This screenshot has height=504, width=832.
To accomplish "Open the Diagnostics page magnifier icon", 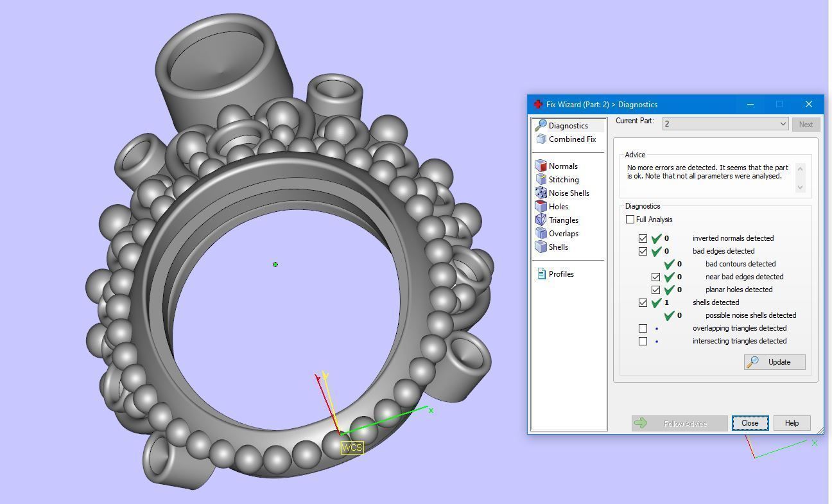I will [x=541, y=125].
